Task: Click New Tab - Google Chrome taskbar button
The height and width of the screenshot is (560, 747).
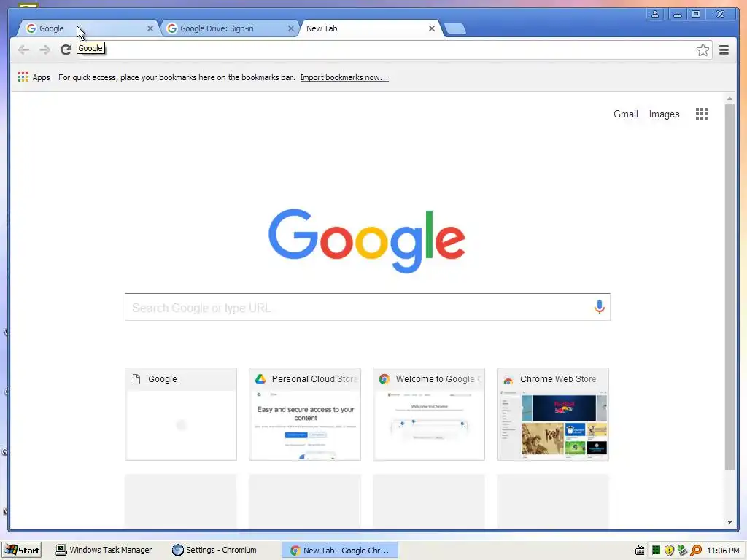Action: tap(340, 550)
